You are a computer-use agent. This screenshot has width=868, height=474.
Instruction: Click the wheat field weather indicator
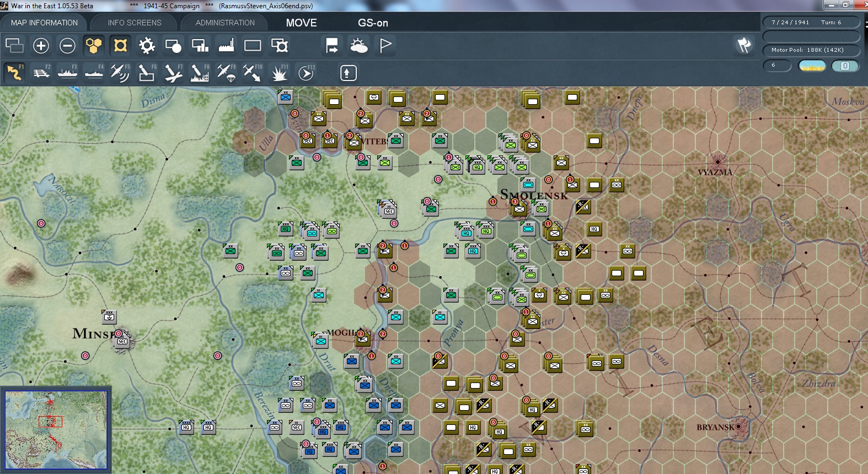click(812, 66)
